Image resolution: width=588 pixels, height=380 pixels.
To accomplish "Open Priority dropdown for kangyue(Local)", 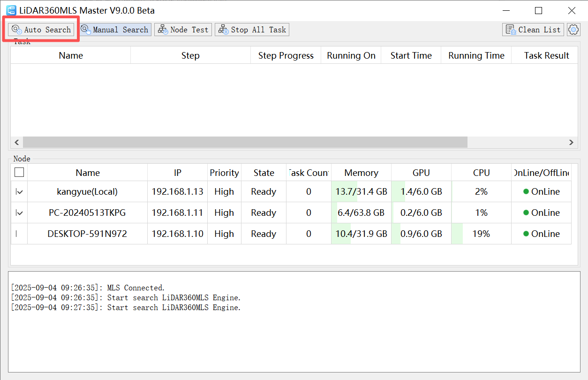I will pyautogui.click(x=224, y=191).
